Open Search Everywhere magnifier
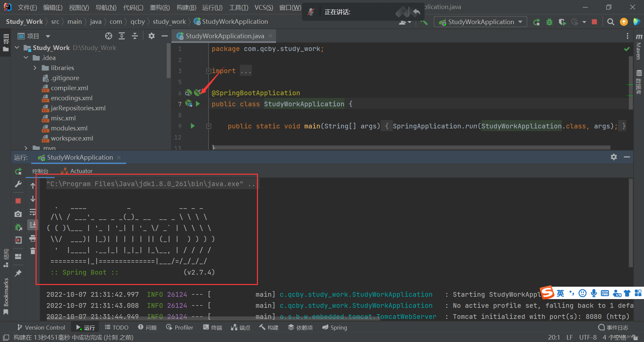This screenshot has width=644, height=342. 611,22
